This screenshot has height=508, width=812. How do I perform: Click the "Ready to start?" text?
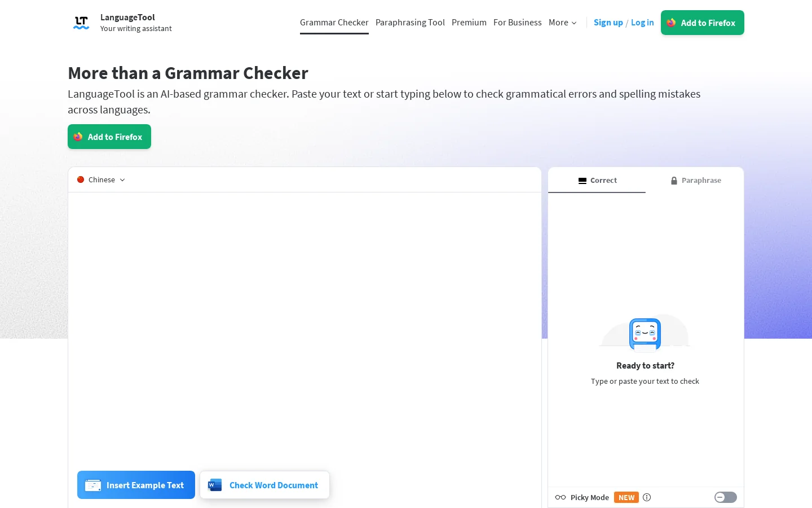645,366
